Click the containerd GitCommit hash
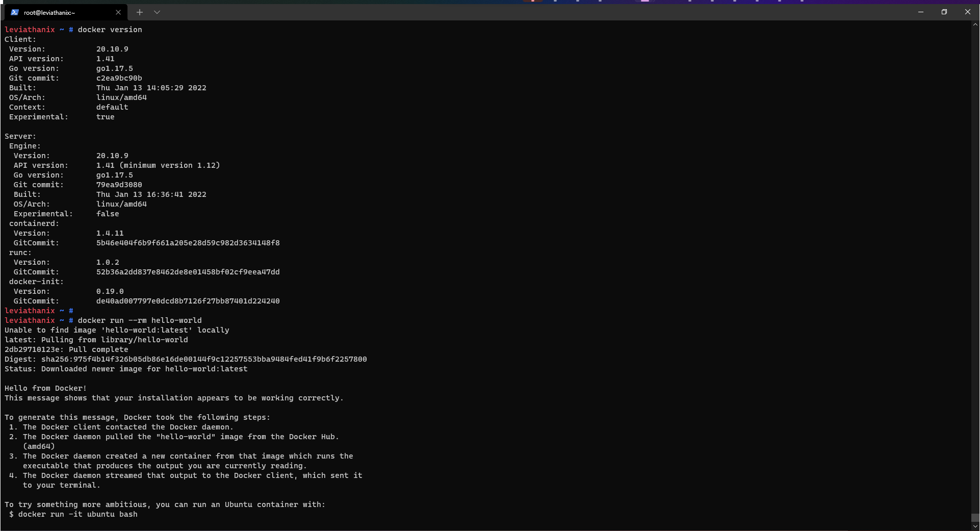The height and width of the screenshot is (531, 980). [188, 243]
